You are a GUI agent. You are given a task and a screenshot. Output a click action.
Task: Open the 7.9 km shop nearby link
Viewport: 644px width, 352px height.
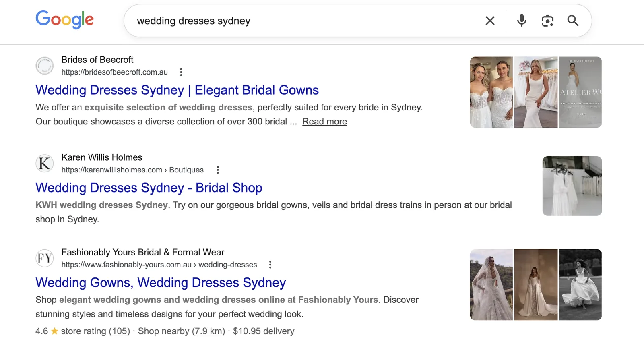coord(208,331)
